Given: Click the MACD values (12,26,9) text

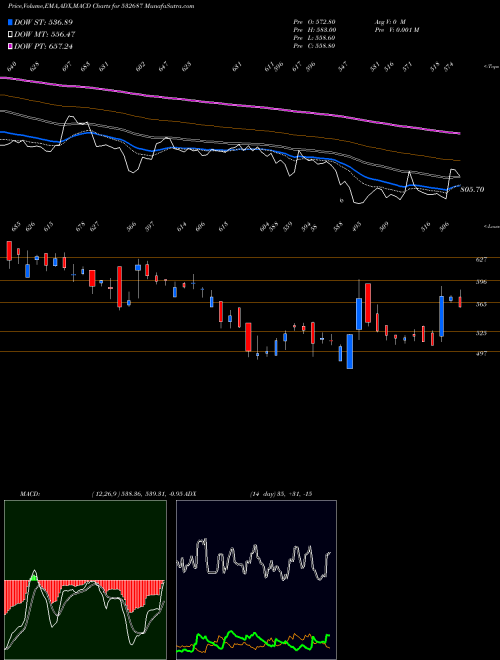Looking at the screenshot, I should [x=136, y=494].
